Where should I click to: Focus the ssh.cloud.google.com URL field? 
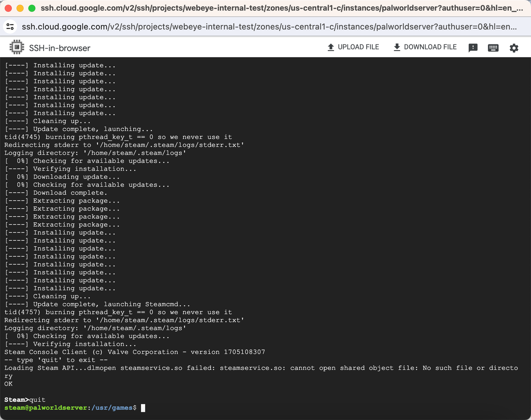(x=269, y=27)
